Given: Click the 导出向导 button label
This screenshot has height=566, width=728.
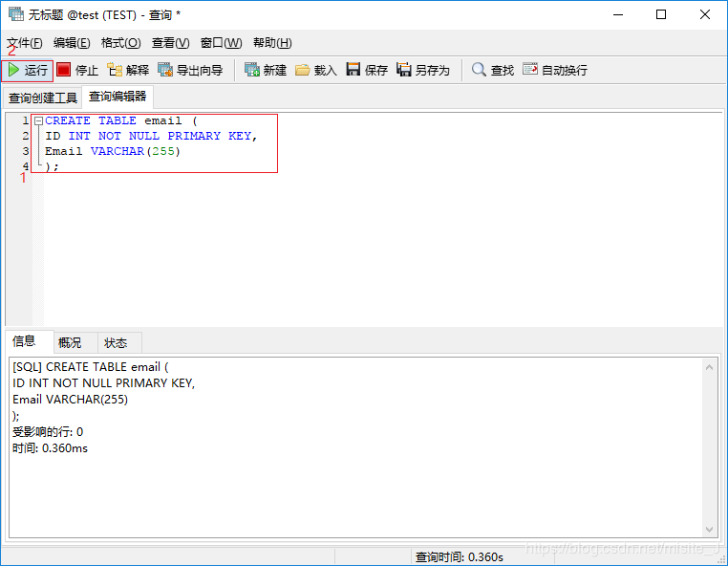Looking at the screenshot, I should point(200,70).
